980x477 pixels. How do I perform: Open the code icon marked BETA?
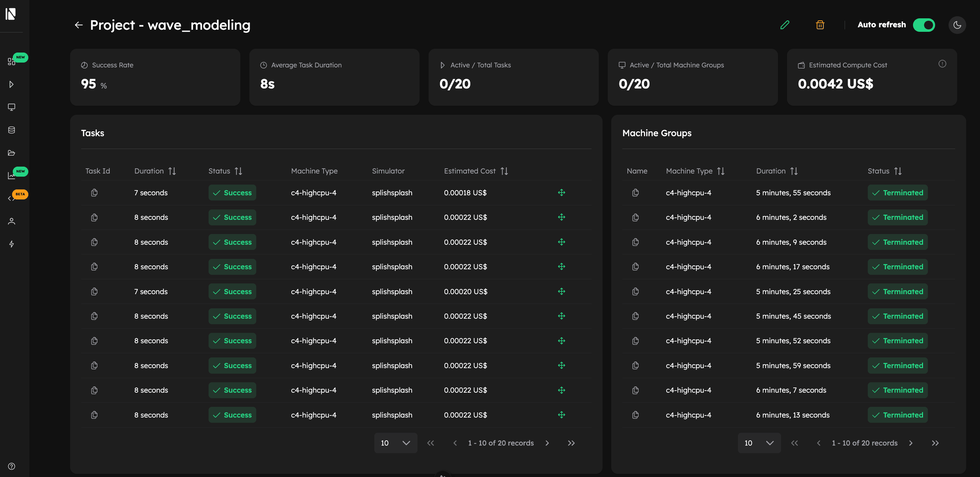click(11, 198)
